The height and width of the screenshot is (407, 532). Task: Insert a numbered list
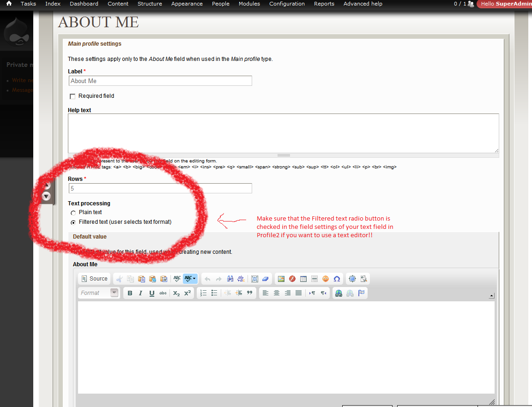(x=203, y=293)
